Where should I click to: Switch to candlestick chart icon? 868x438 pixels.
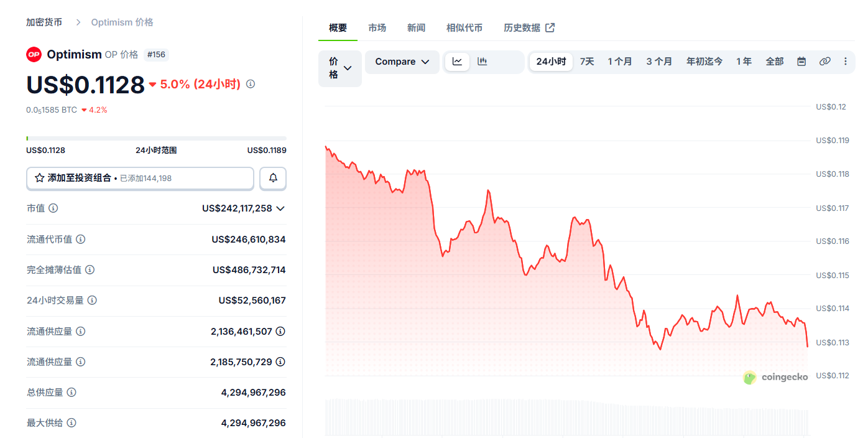click(482, 62)
